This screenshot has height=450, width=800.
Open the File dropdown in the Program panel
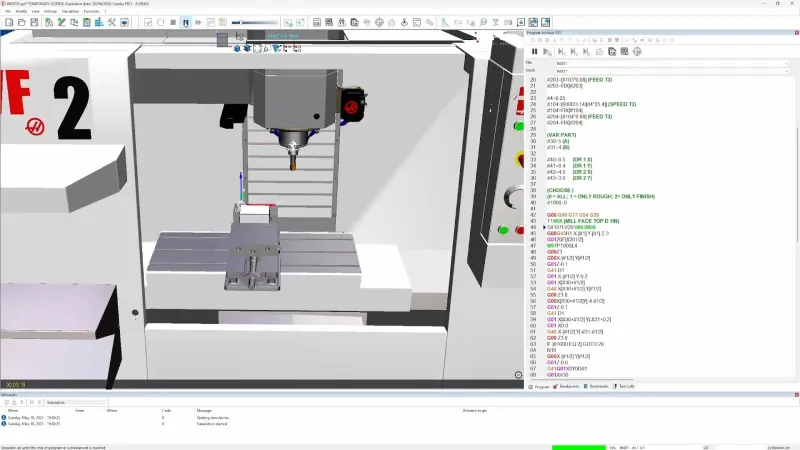672,63
